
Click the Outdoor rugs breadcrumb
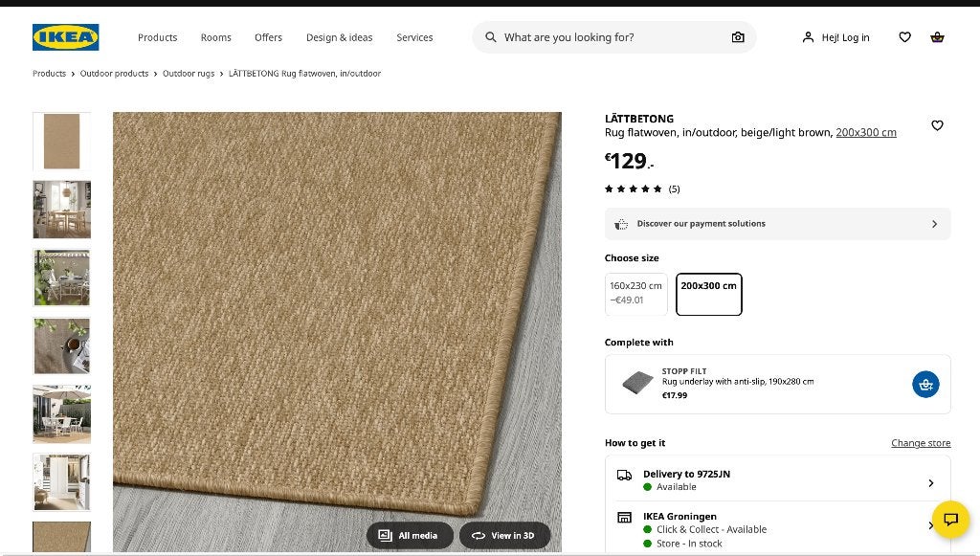click(x=189, y=73)
